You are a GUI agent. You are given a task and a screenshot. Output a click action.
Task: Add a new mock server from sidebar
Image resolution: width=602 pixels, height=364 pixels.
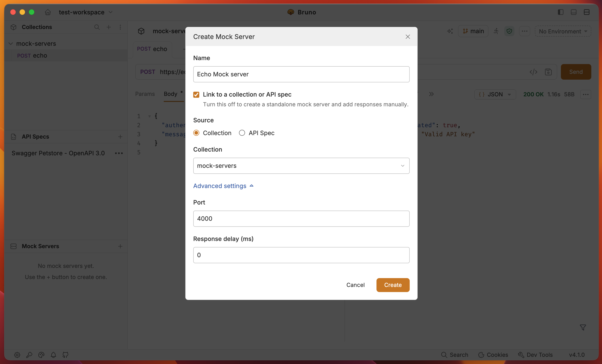point(120,246)
